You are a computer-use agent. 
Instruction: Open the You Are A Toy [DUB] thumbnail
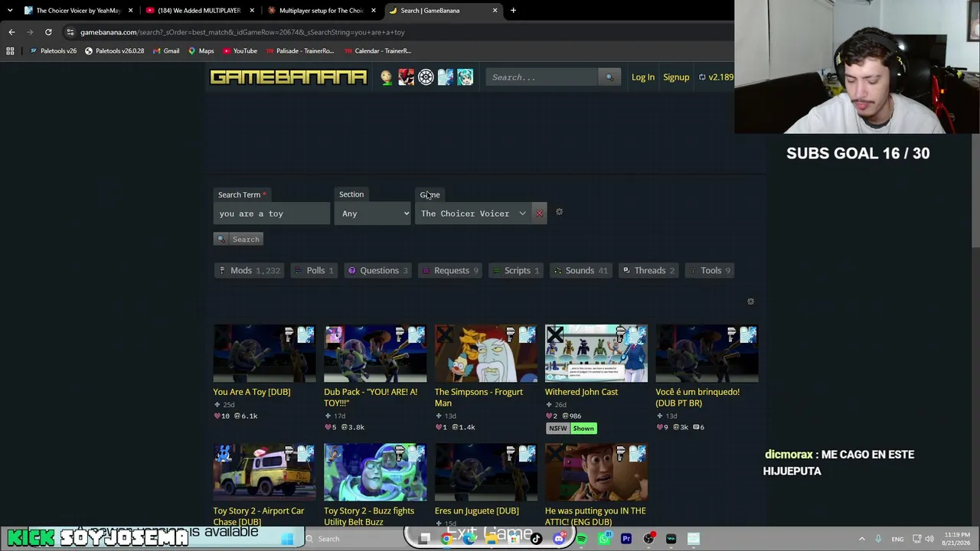click(x=264, y=354)
